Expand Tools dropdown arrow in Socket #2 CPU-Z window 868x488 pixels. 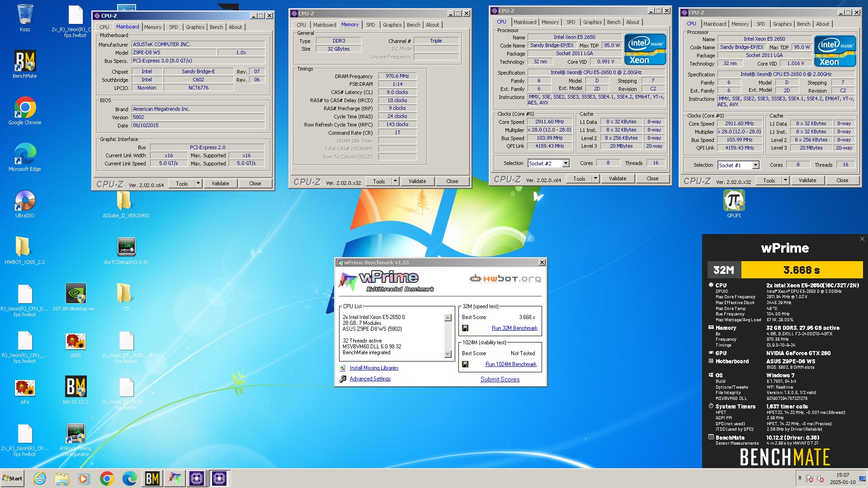[595, 178]
